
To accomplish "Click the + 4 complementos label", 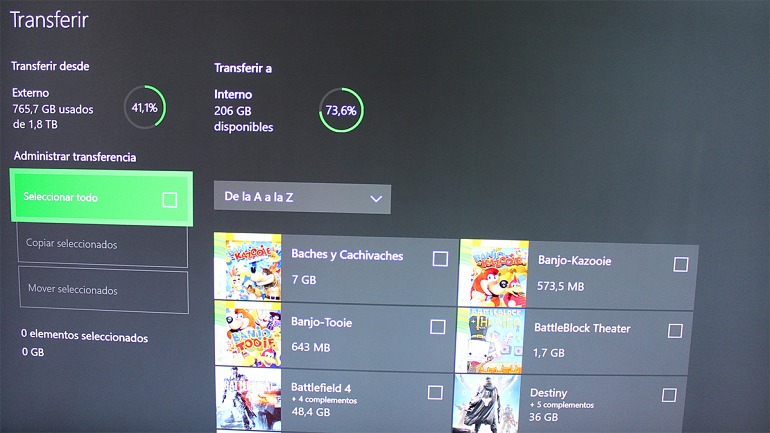I will point(324,400).
